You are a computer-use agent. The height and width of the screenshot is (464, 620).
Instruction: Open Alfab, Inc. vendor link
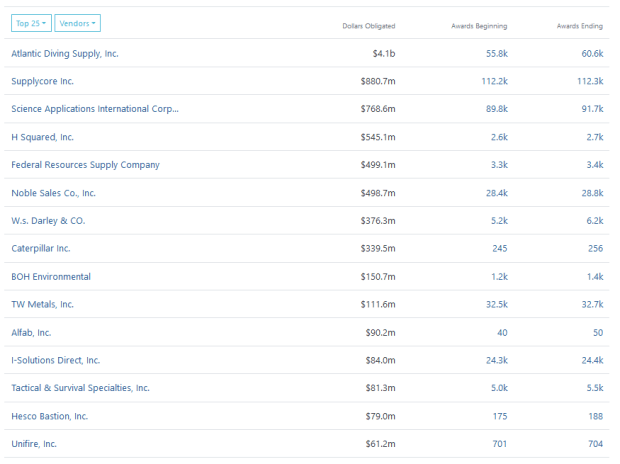[31, 332]
